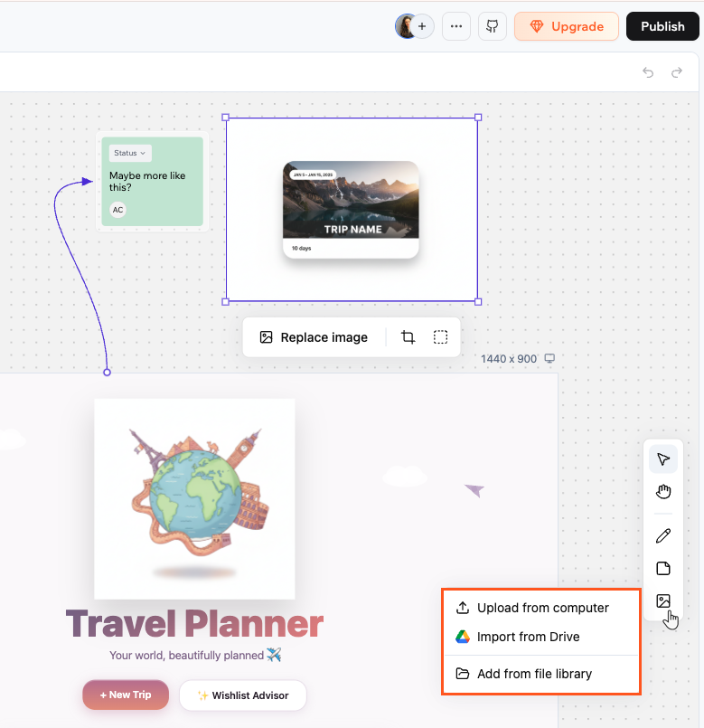Open the three-dots more options menu

coord(456,26)
